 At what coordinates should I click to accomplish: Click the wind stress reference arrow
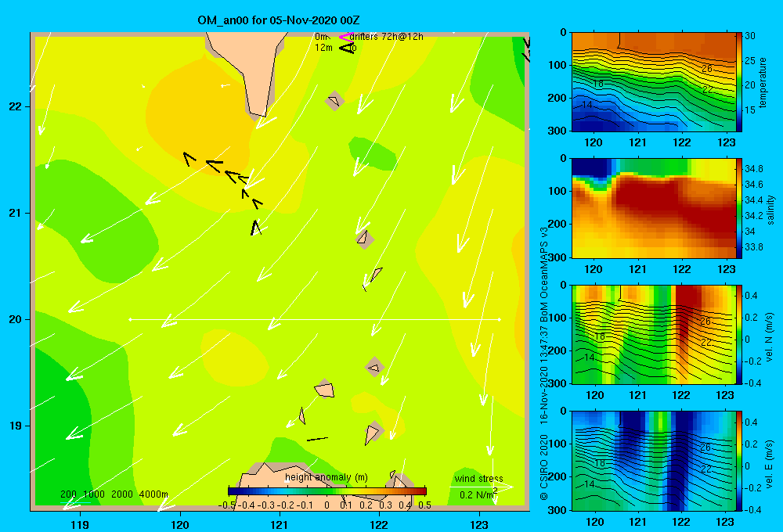tap(482, 487)
